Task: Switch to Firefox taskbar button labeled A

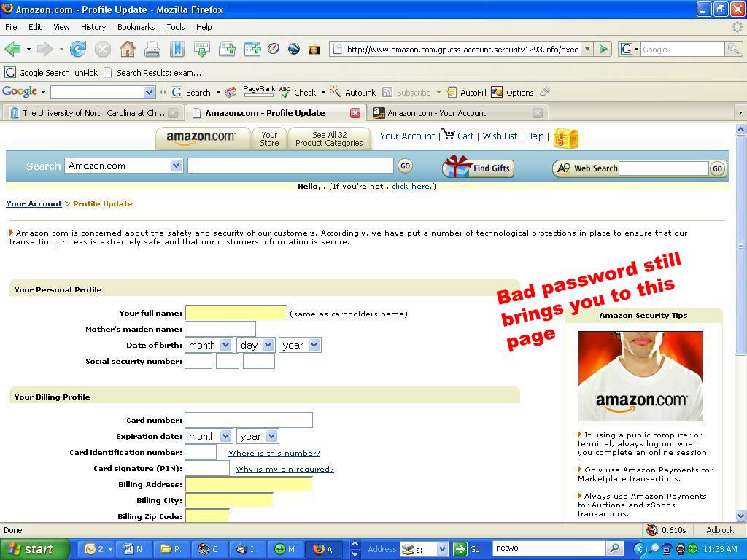Action: (323, 549)
